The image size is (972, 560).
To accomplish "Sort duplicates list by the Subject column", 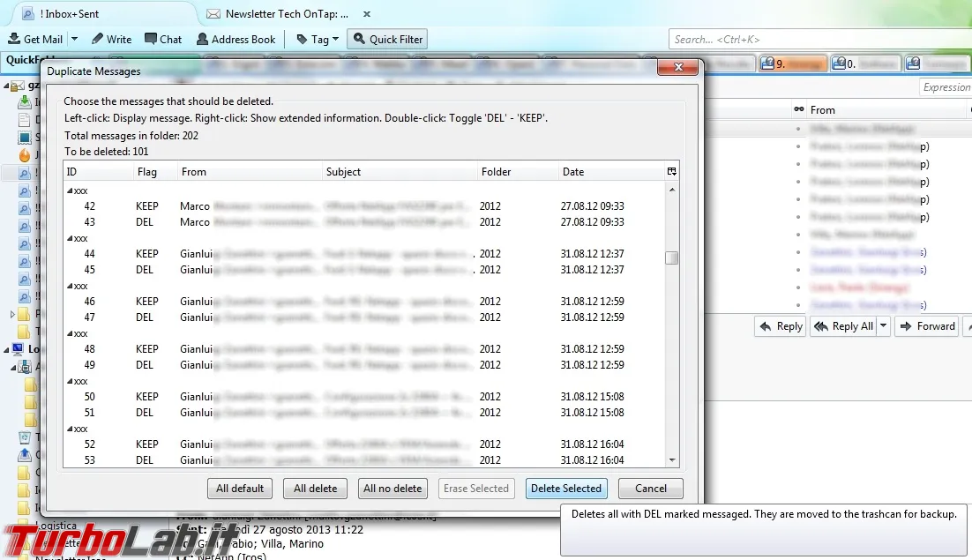I will coord(400,172).
